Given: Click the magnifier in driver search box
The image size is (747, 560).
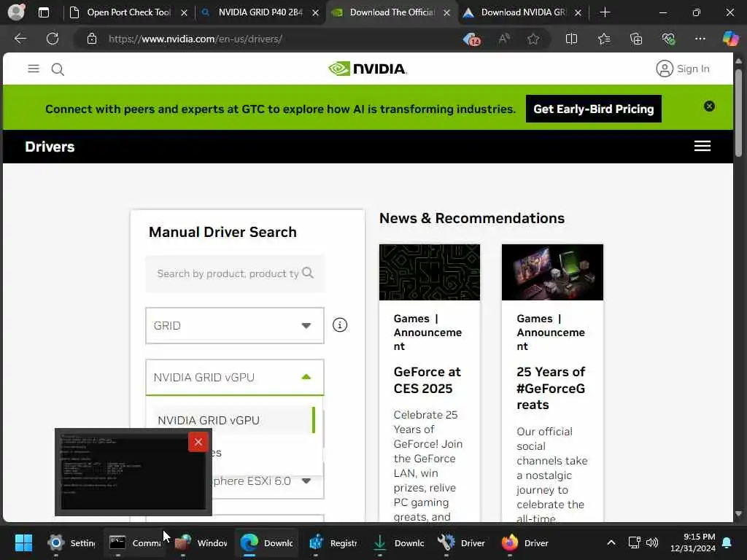Looking at the screenshot, I should (x=308, y=273).
